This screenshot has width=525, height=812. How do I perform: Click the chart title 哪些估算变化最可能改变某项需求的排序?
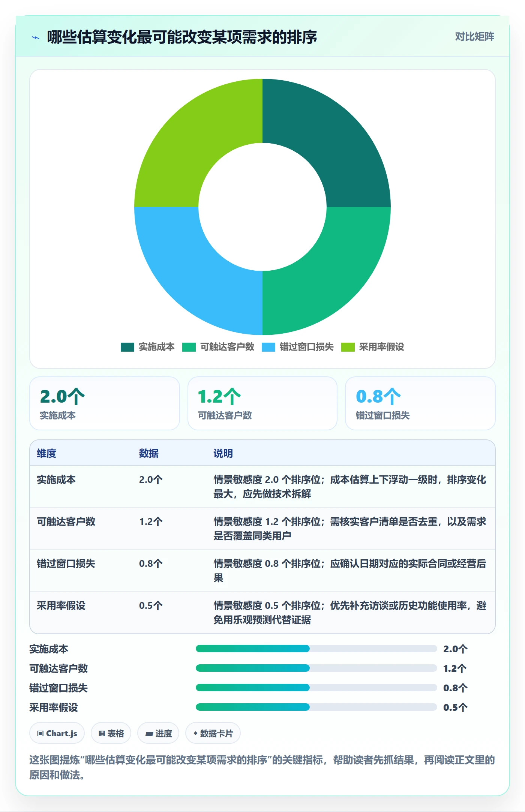coord(182,37)
